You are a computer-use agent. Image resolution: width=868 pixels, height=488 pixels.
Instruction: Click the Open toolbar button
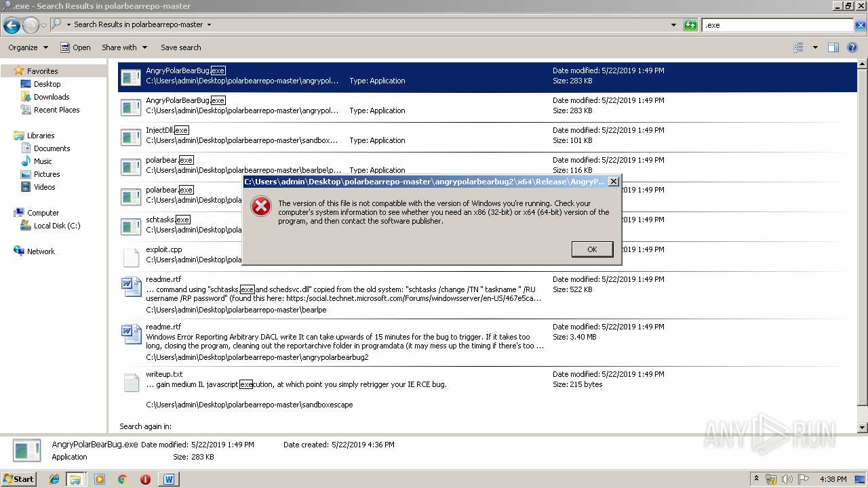[x=75, y=47]
